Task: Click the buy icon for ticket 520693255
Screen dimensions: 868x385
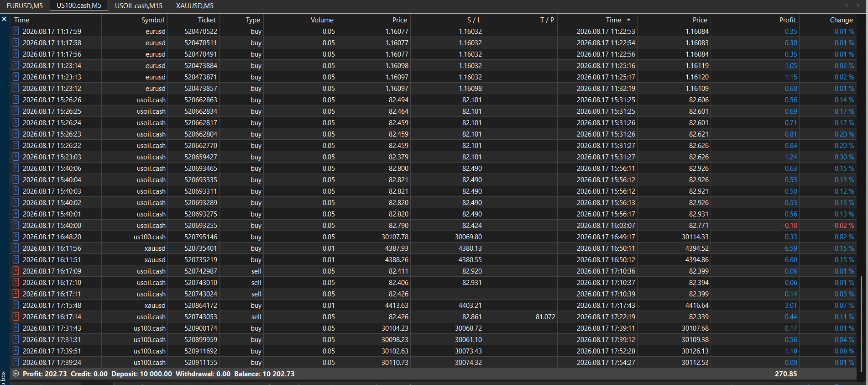Action: (x=16, y=225)
